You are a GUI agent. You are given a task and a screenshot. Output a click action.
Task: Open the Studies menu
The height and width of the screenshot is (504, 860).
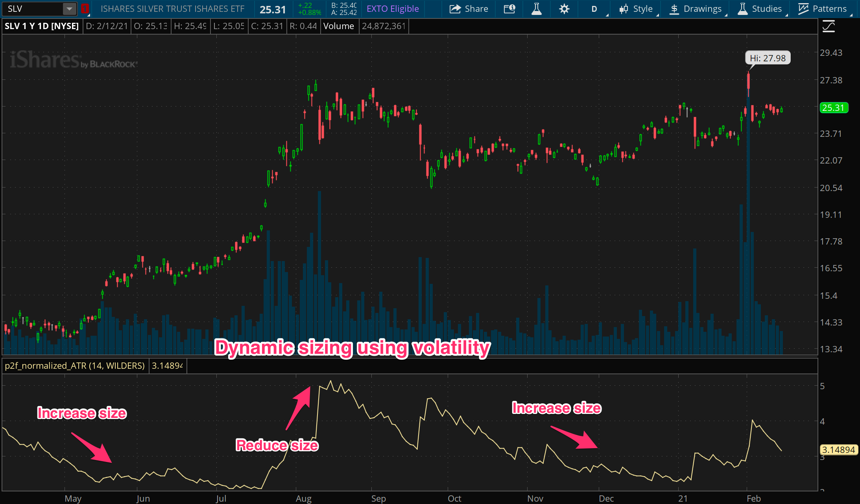[760, 9]
